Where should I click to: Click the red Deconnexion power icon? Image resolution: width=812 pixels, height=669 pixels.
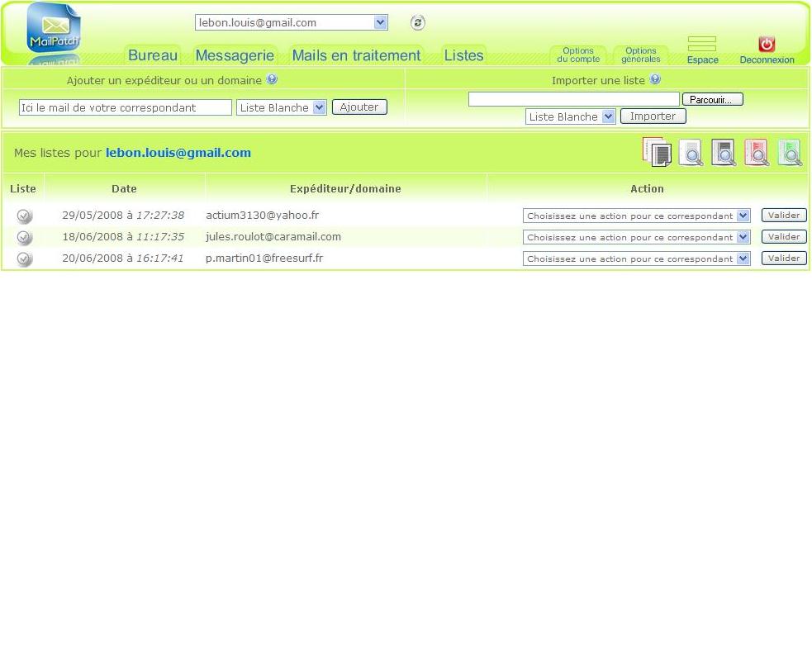[x=767, y=45]
